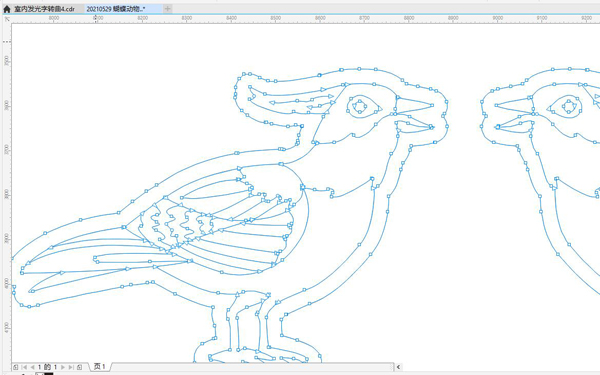Jump to the last page arrow
600x375 pixels.
tap(71, 367)
